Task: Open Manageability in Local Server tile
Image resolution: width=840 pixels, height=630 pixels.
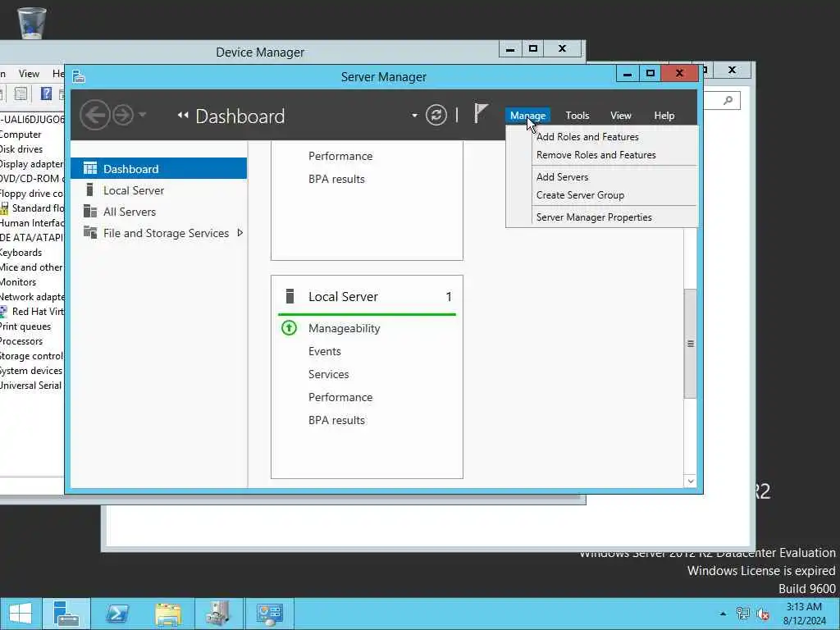Action: point(344,328)
